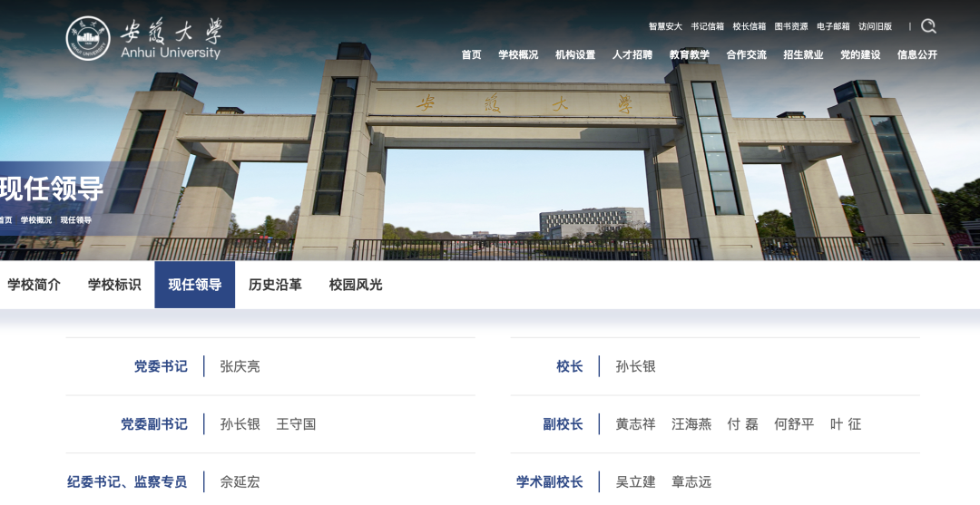
Task: Click vice president name 叶 征
Action: coord(846,424)
